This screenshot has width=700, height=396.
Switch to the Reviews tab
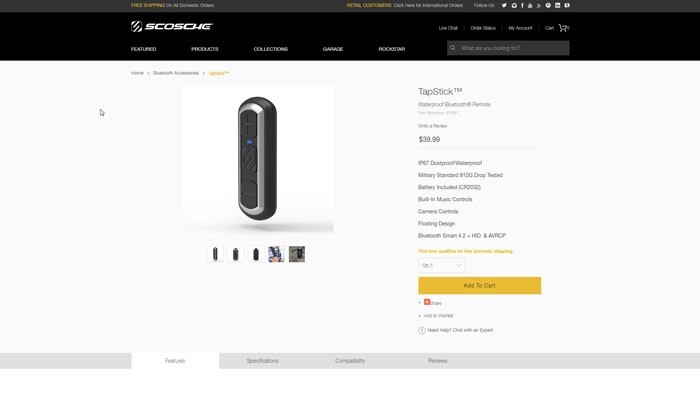[438, 361]
